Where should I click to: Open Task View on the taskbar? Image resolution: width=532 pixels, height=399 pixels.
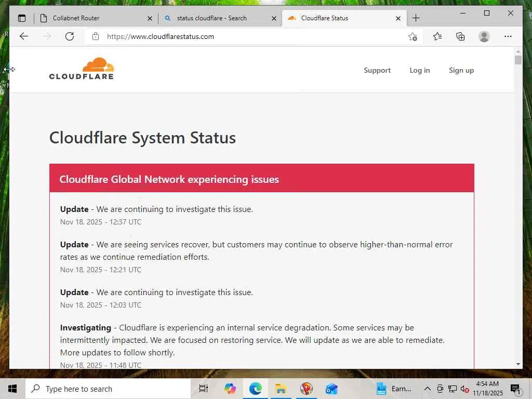pyautogui.click(x=204, y=389)
